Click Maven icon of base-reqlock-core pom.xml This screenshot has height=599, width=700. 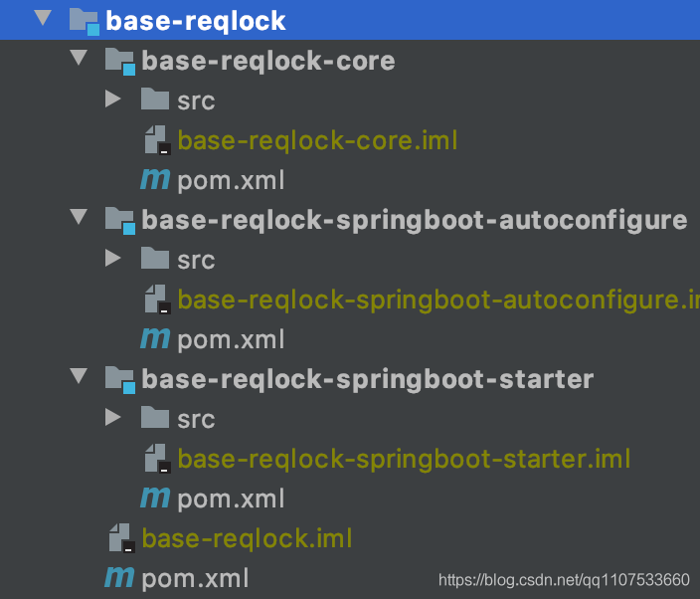[155, 179]
